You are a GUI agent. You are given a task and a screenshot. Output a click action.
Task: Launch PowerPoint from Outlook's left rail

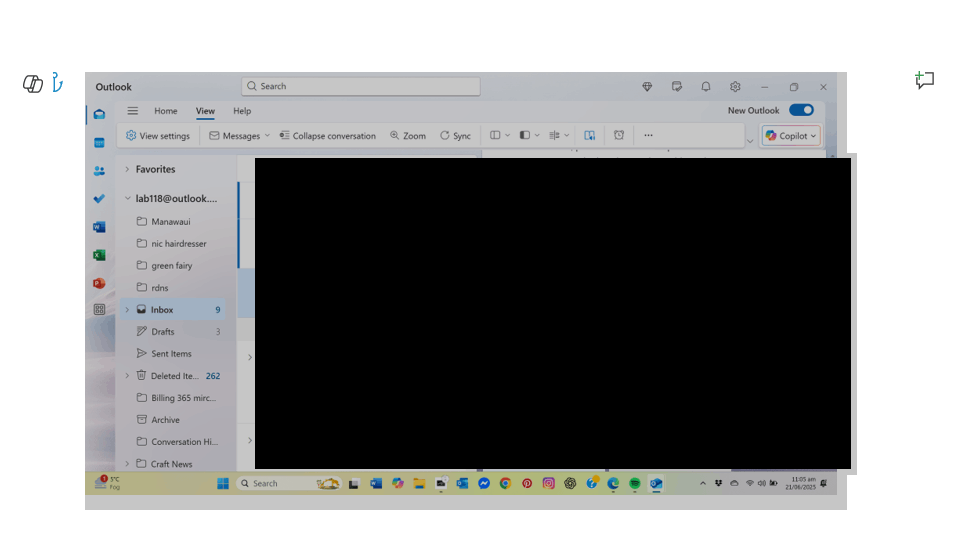99,283
